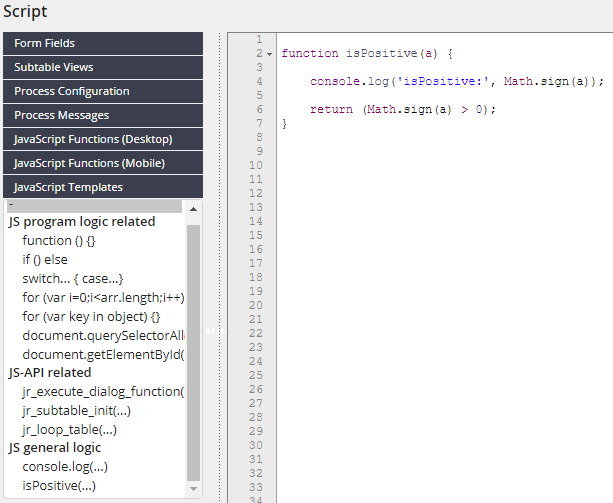The width and height of the screenshot is (613, 503).
Task: Insert the for (var key in object) template
Action: tap(91, 317)
